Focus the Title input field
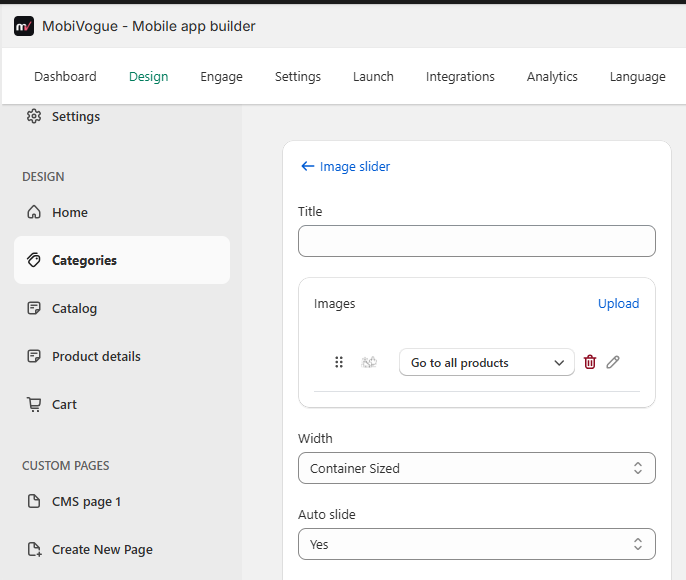686x580 pixels. pos(476,241)
